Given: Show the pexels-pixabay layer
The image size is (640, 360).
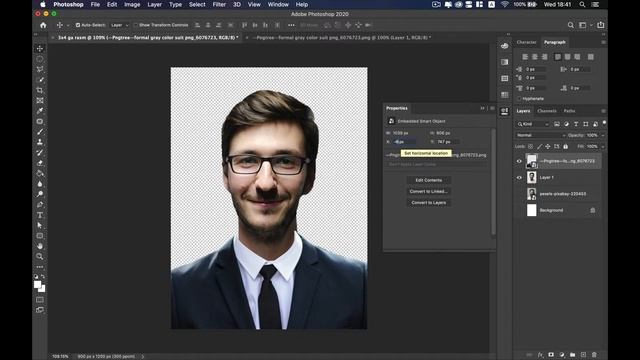Looking at the screenshot, I should coord(519,194).
